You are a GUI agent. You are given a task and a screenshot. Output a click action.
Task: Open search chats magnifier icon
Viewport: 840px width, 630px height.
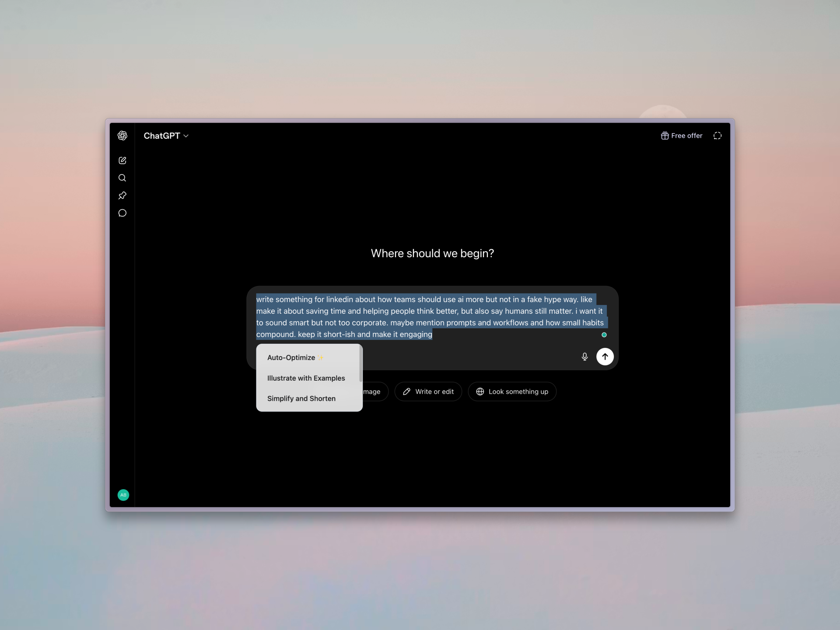click(122, 178)
